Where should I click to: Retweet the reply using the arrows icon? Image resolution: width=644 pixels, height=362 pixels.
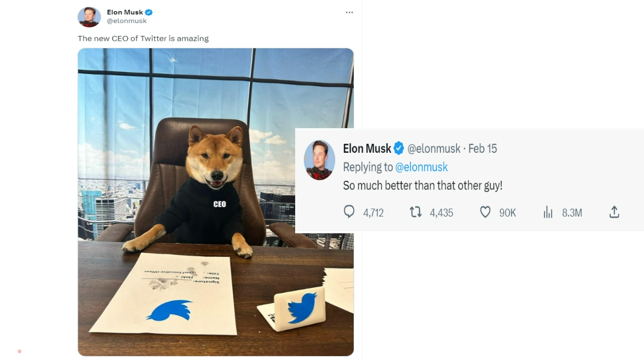tap(416, 212)
